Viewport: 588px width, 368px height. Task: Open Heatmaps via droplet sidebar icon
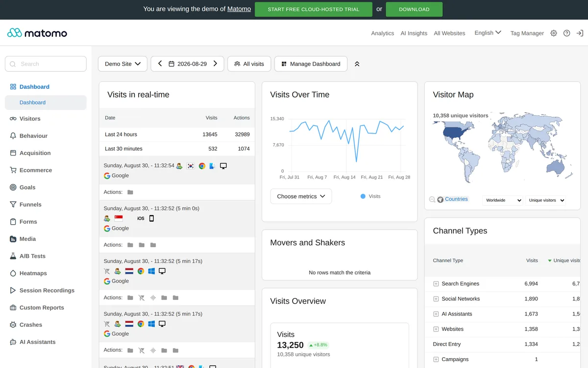[x=13, y=273]
